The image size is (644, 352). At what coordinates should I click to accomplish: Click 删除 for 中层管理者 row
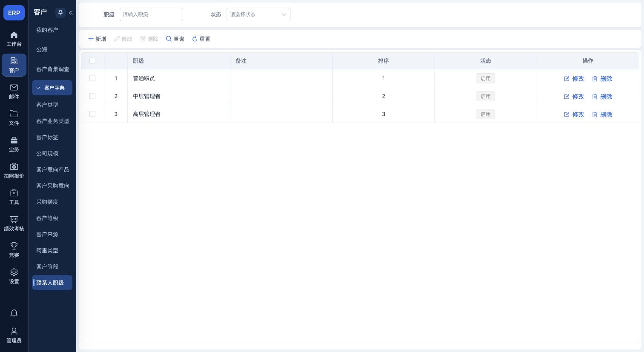click(x=602, y=97)
